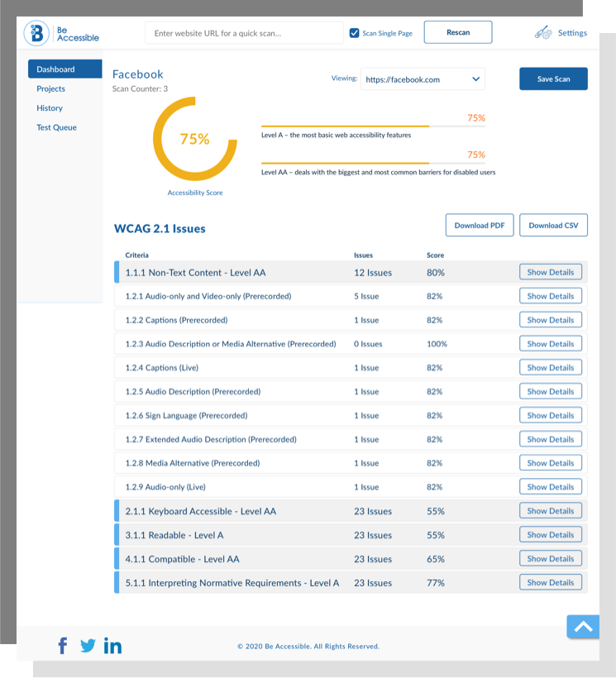Show Details for 1.2.7 Extended Audio Description
616x678 pixels.
pos(551,439)
